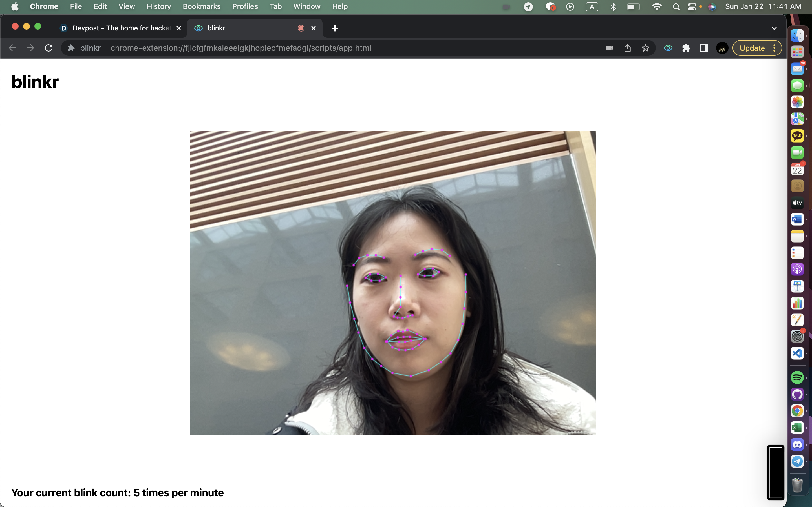Open the Extensions puzzle piece menu
This screenshot has width=812, height=507.
[x=686, y=48]
